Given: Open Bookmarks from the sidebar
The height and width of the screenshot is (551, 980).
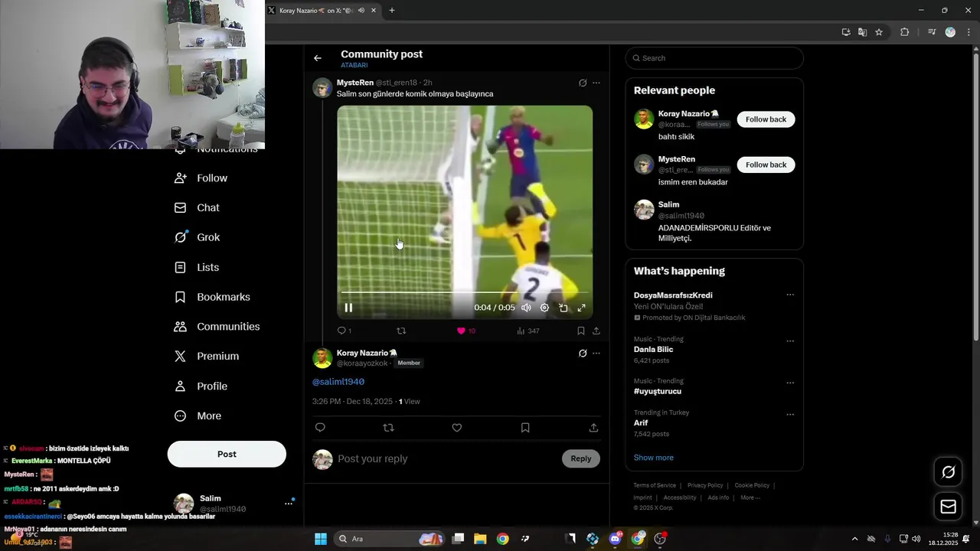Looking at the screenshot, I should pyautogui.click(x=212, y=297).
